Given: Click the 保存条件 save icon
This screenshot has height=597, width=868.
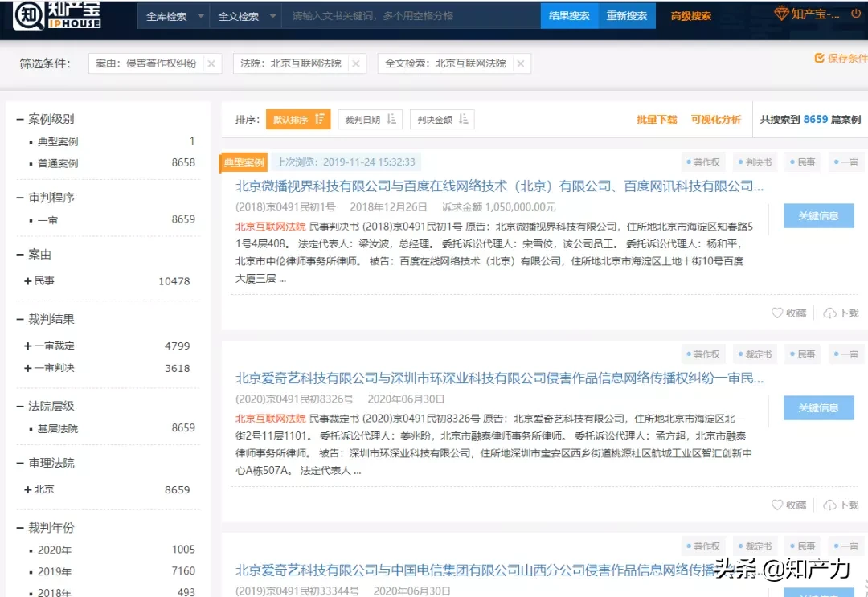Looking at the screenshot, I should tap(820, 58).
